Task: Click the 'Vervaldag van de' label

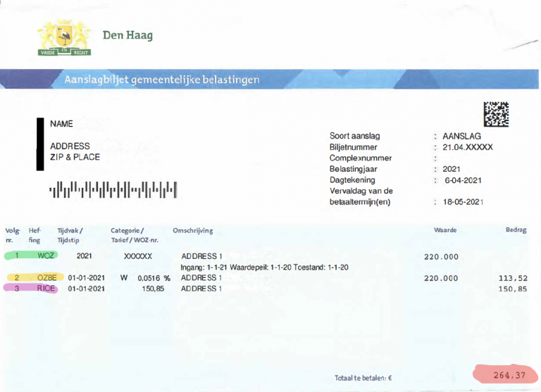Action: click(361, 191)
